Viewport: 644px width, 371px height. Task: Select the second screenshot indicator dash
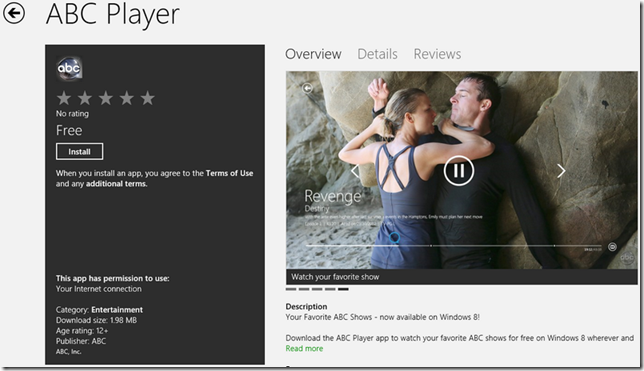click(304, 289)
